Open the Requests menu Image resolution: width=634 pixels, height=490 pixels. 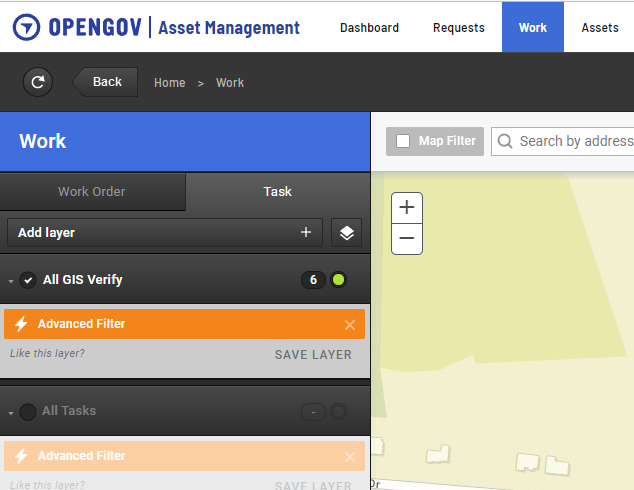[x=459, y=27]
